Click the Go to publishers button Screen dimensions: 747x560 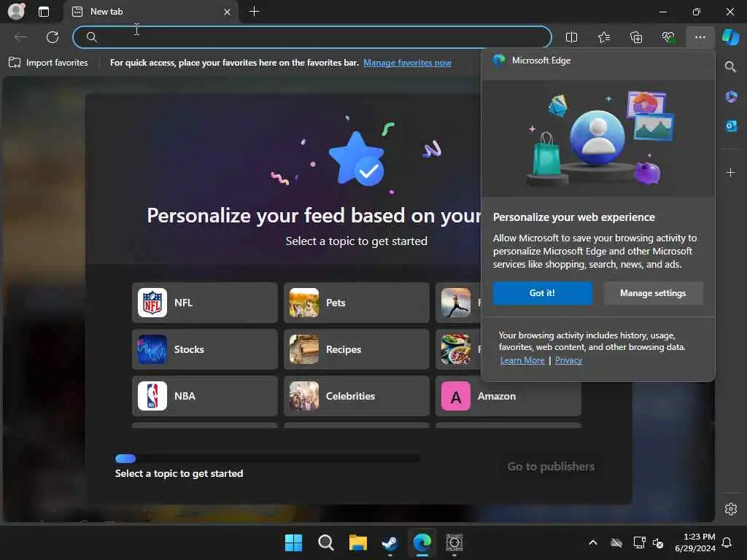(x=551, y=466)
